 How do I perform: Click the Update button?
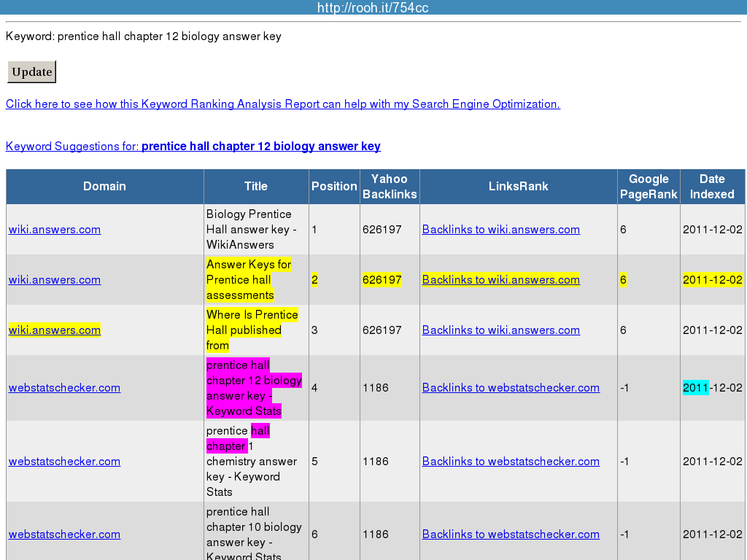(31, 72)
